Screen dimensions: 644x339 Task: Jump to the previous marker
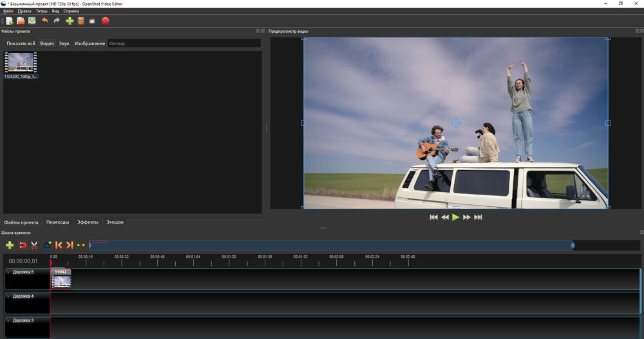(x=59, y=245)
